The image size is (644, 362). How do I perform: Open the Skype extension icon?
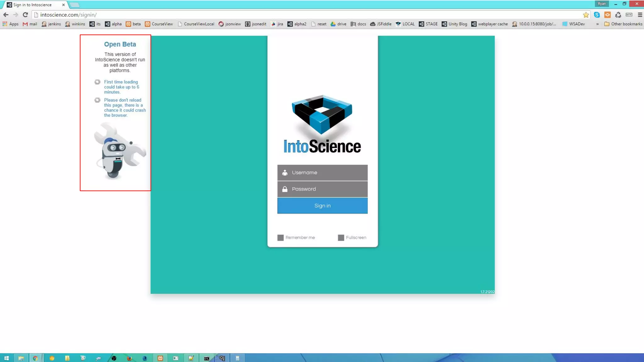pos(597,15)
